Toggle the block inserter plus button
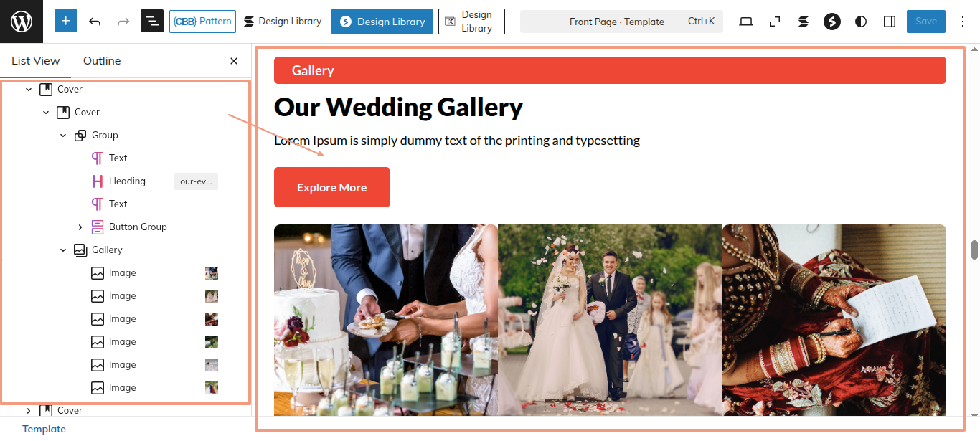Image resolution: width=980 pixels, height=441 pixels. tap(66, 22)
